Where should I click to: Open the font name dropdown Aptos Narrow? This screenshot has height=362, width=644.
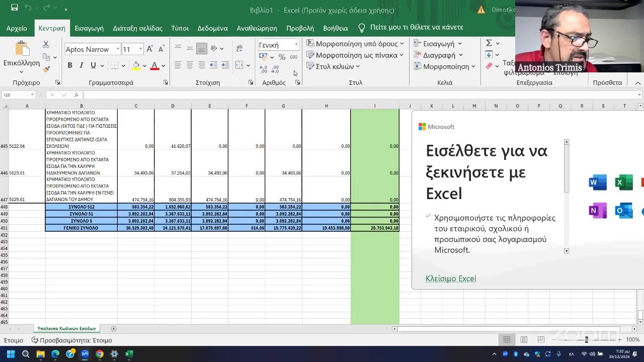[118, 49]
